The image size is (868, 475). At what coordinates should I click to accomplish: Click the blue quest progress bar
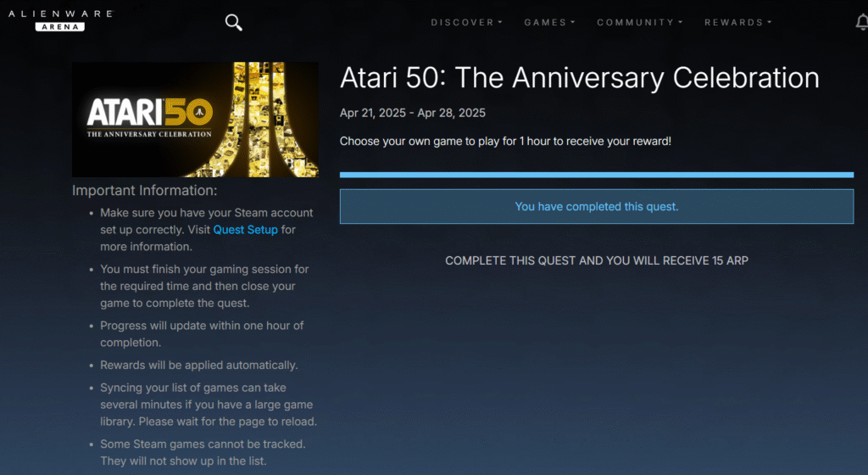[596, 175]
